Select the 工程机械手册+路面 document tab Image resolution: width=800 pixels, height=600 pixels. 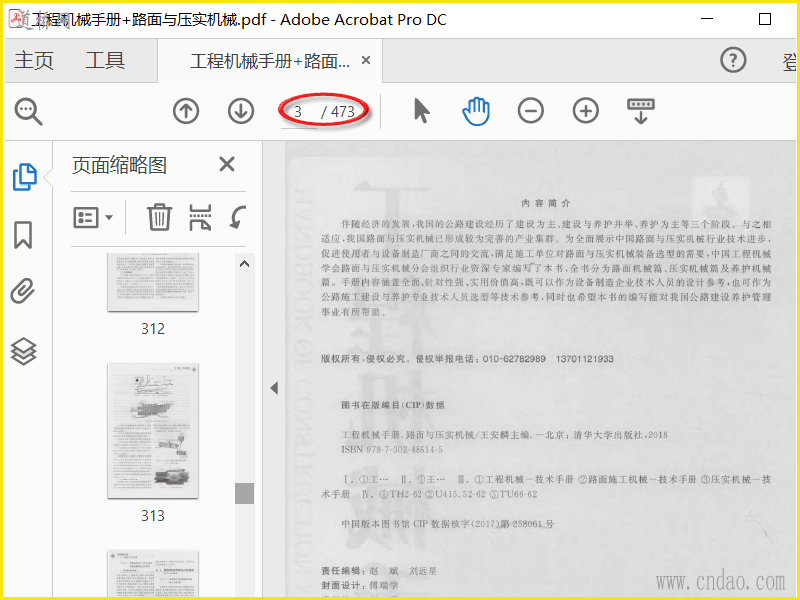[x=270, y=61]
